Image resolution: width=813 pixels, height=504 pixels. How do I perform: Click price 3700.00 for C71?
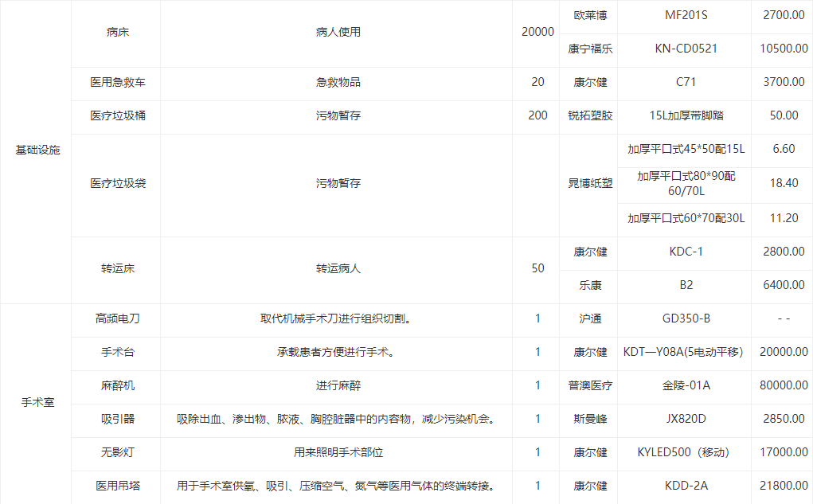click(784, 83)
